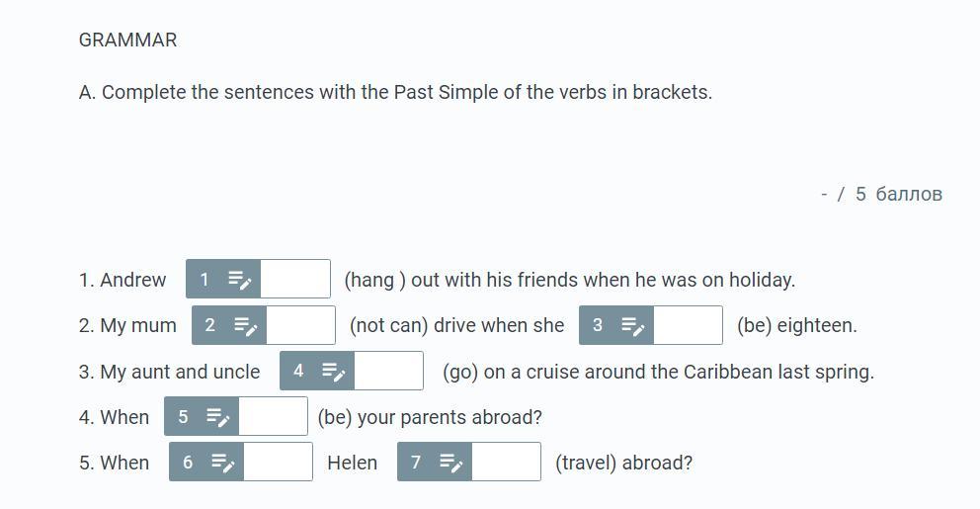Focus the answer field before (travel) abroad

click(x=506, y=463)
